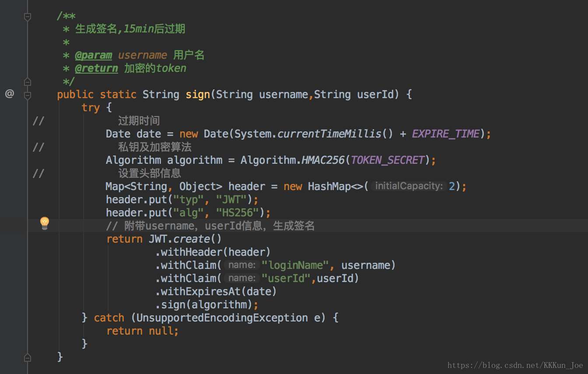Click the String userId parameter in the signature
Image resolution: width=588 pixels, height=374 pixels.
(x=353, y=95)
